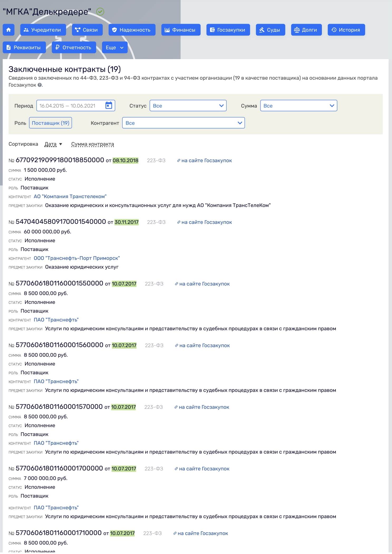
Task: Expand the Сумма filter dropdown
Action: 299,106
